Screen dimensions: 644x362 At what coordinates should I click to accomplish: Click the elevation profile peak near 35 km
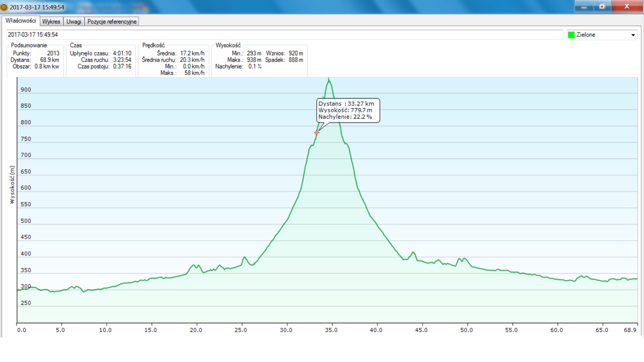(x=329, y=80)
